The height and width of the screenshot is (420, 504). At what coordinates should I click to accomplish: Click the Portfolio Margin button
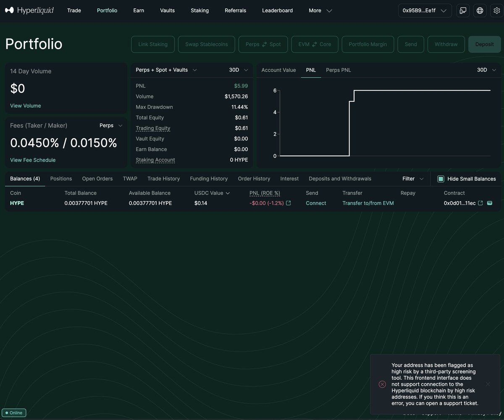tap(368, 45)
